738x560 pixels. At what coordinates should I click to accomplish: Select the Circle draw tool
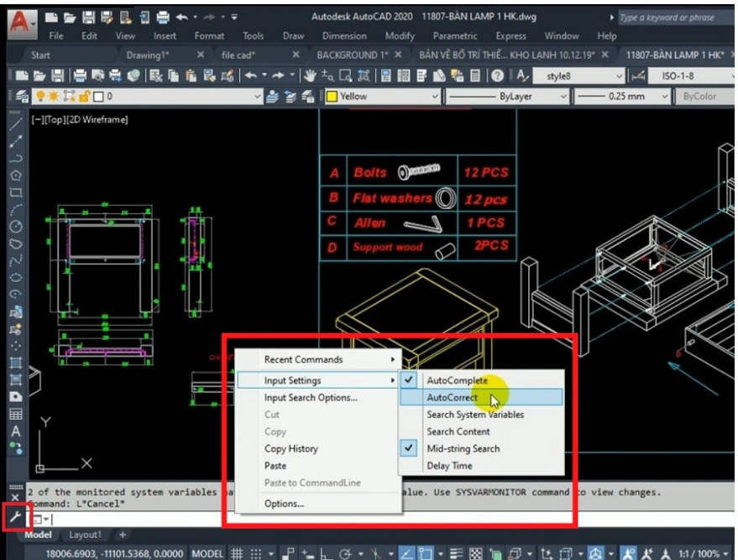click(x=16, y=226)
